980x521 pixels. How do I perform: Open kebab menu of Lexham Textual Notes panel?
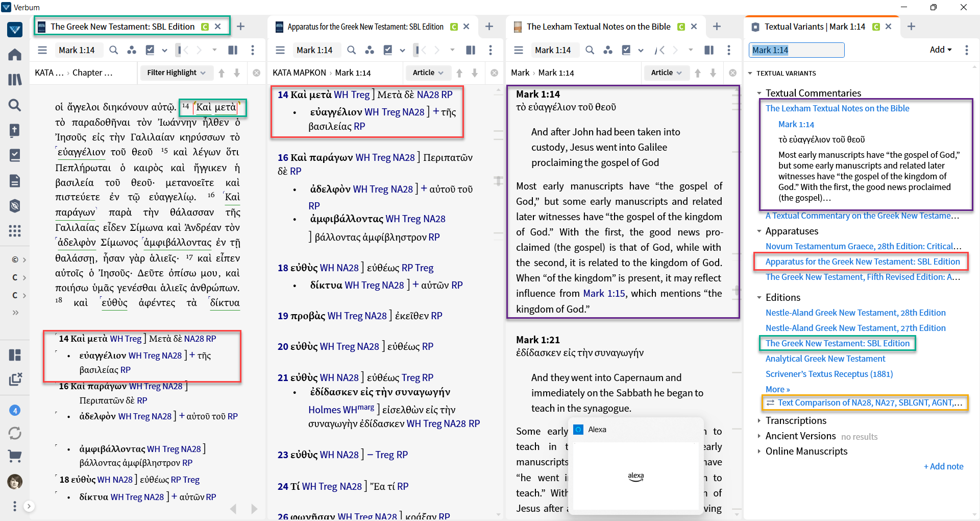[729, 50]
